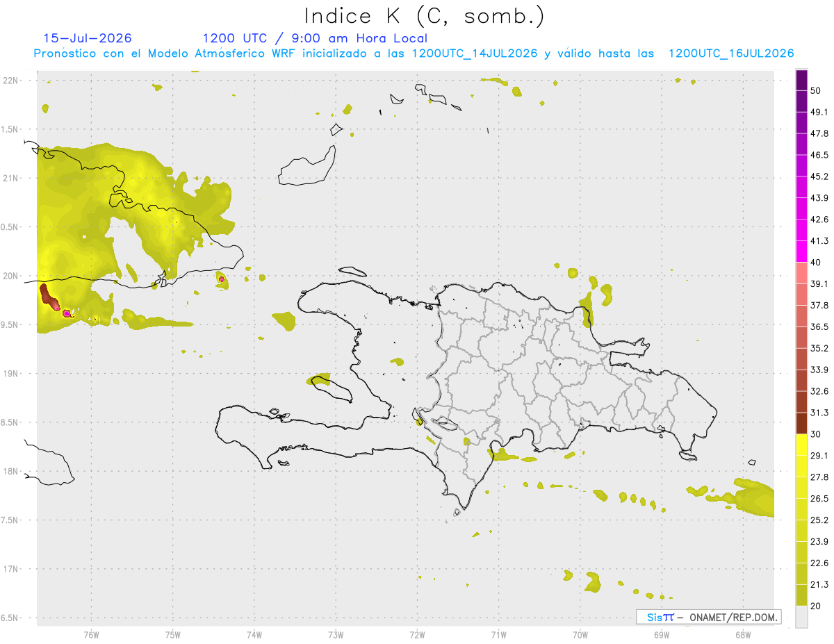Click the colorbar value "41.3"
The image size is (834, 644).
[819, 241]
